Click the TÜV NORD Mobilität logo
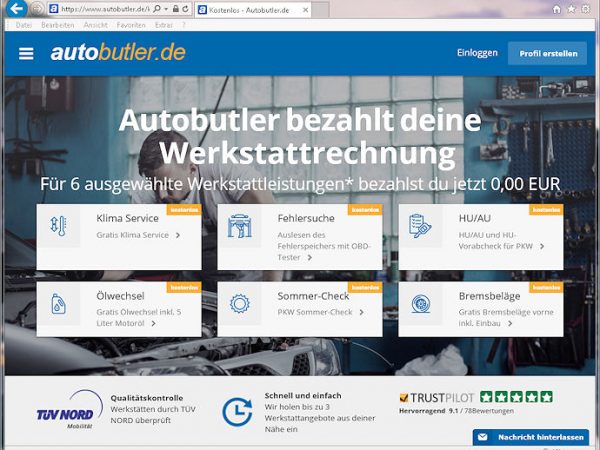The height and width of the screenshot is (450, 600). [70, 410]
